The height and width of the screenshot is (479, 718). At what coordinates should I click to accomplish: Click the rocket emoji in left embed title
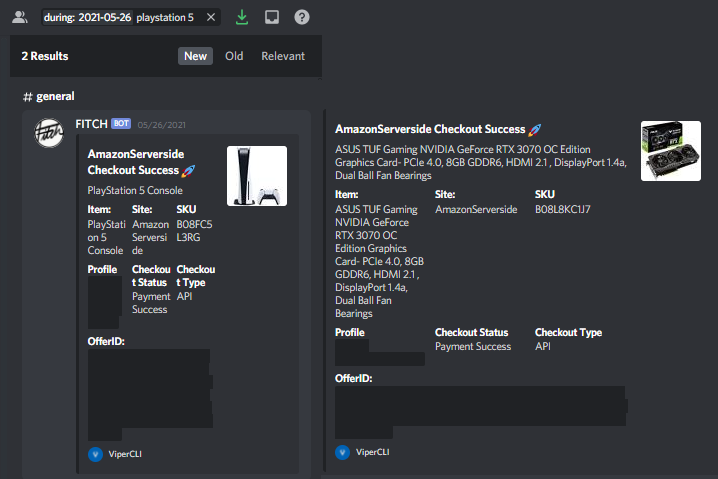coord(188,171)
